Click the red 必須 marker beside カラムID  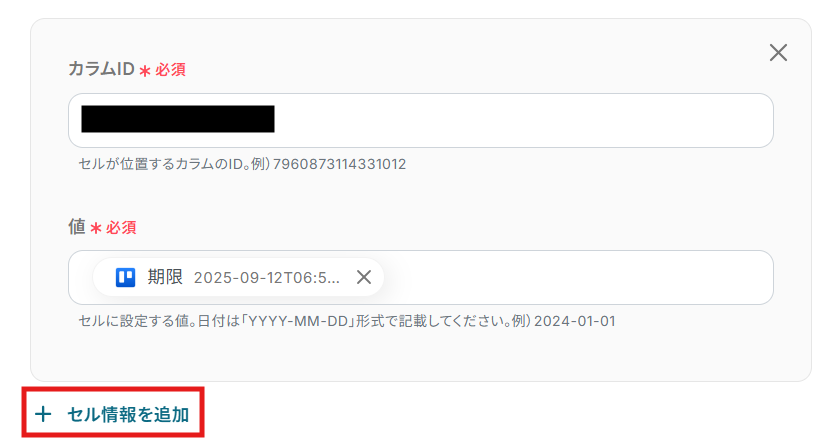[x=170, y=70]
